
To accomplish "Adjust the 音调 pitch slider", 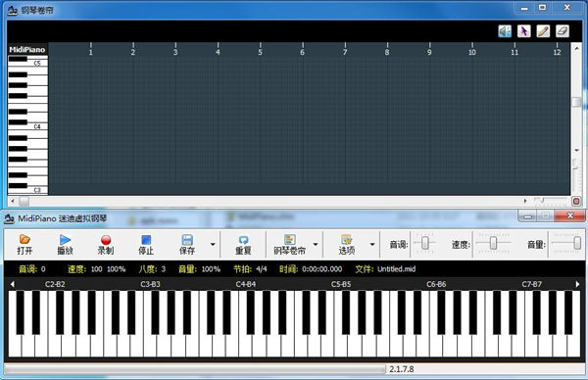I will coord(425,243).
